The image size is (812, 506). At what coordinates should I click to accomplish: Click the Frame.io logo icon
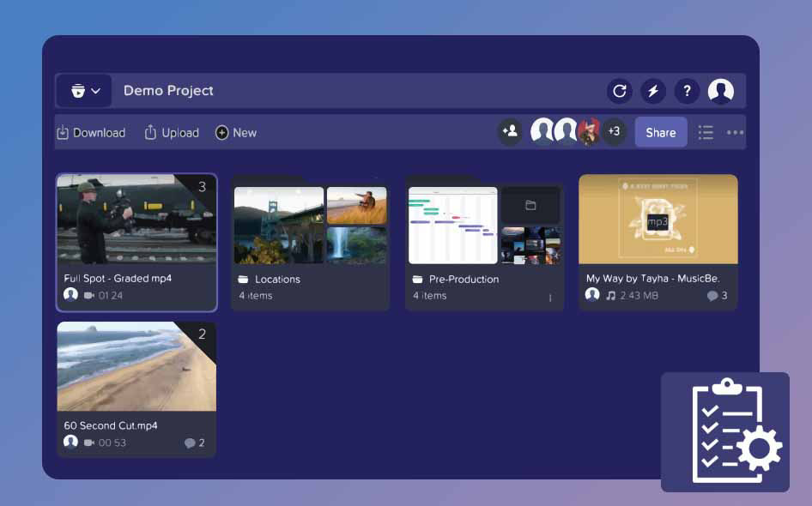point(76,90)
